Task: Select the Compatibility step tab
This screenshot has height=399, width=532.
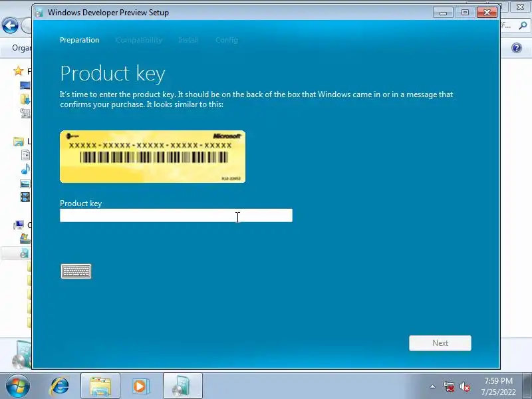Action: 139,40
